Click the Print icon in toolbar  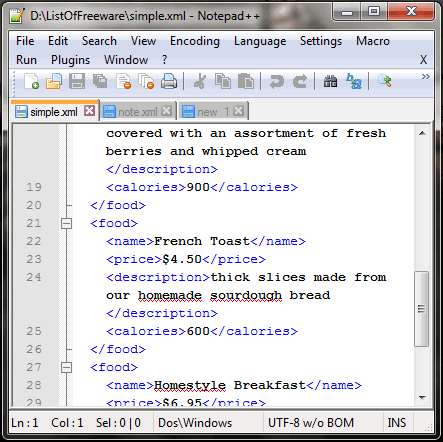coord(169,81)
